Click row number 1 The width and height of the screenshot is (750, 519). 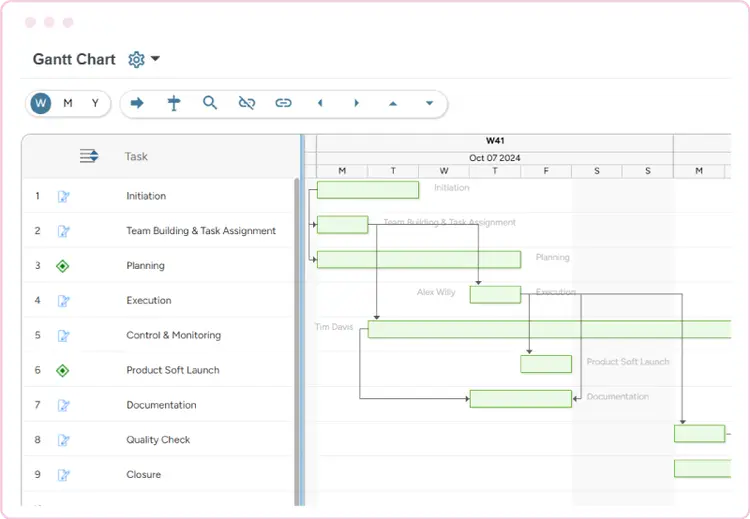(x=37, y=196)
